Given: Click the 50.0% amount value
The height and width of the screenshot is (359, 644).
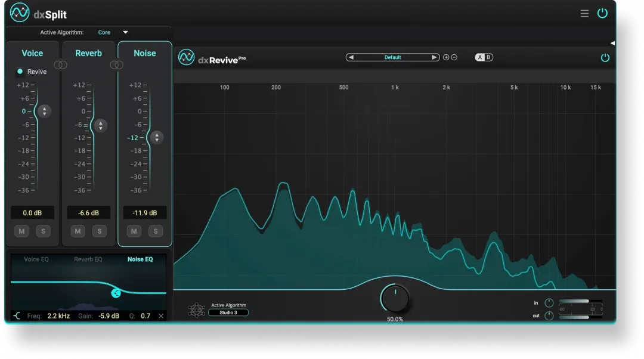Looking at the screenshot, I should [395, 319].
